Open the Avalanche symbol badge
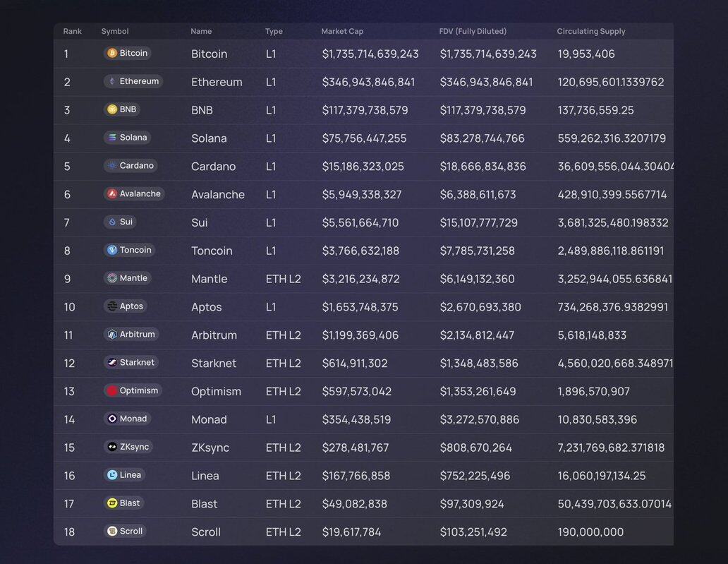 133,193
